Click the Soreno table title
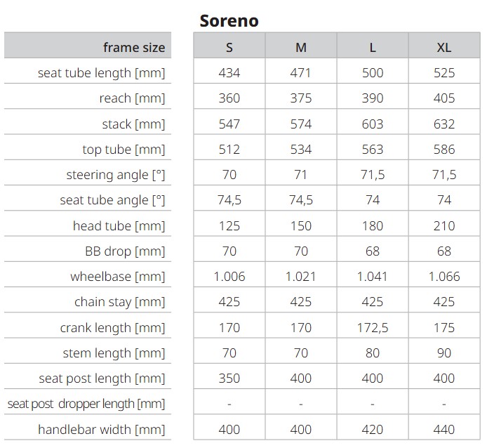 pyautogui.click(x=229, y=20)
